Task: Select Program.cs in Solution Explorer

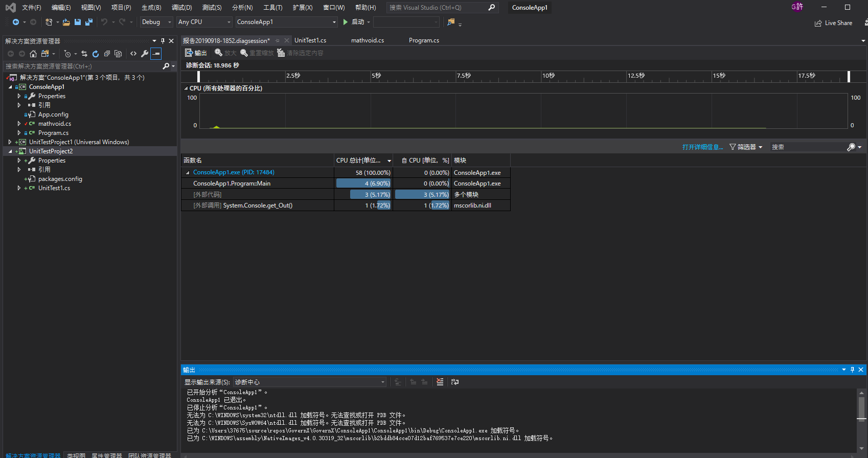Action: [x=53, y=133]
